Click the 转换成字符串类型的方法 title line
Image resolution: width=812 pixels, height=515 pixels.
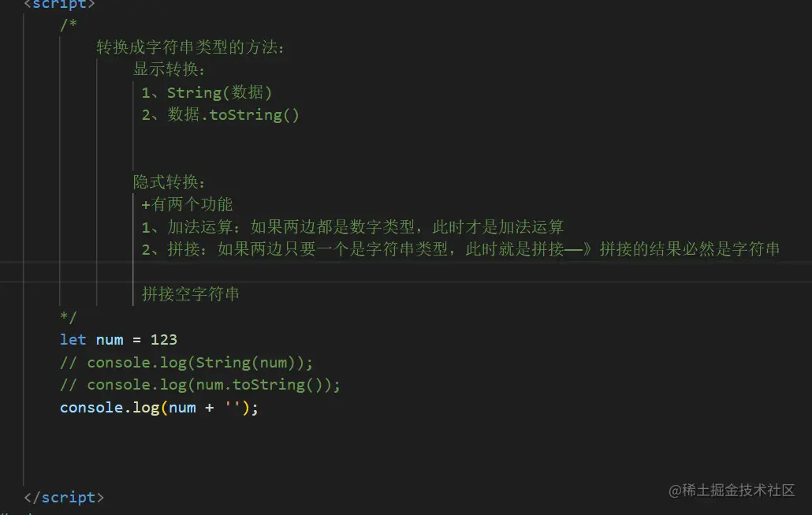[x=190, y=47]
